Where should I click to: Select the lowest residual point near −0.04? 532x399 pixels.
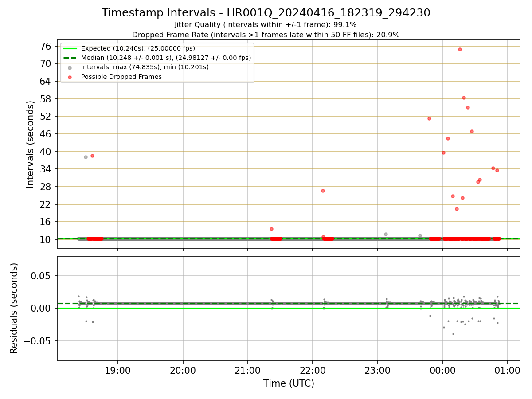tap(453, 334)
